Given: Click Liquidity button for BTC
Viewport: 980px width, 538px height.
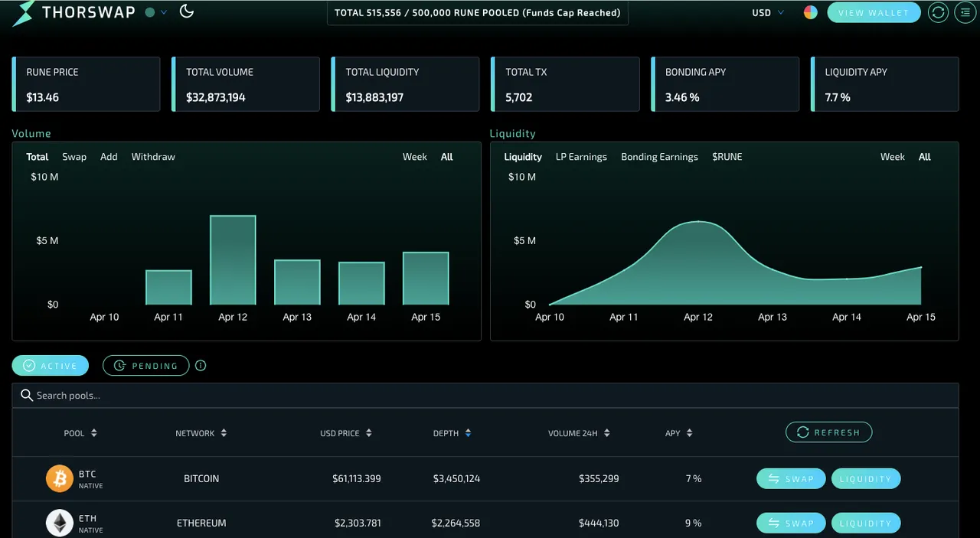Looking at the screenshot, I should (x=866, y=479).
